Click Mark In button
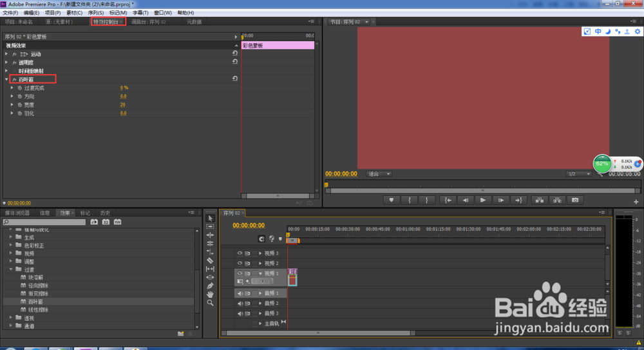Screen dimensions: 644x350 click(x=410, y=200)
